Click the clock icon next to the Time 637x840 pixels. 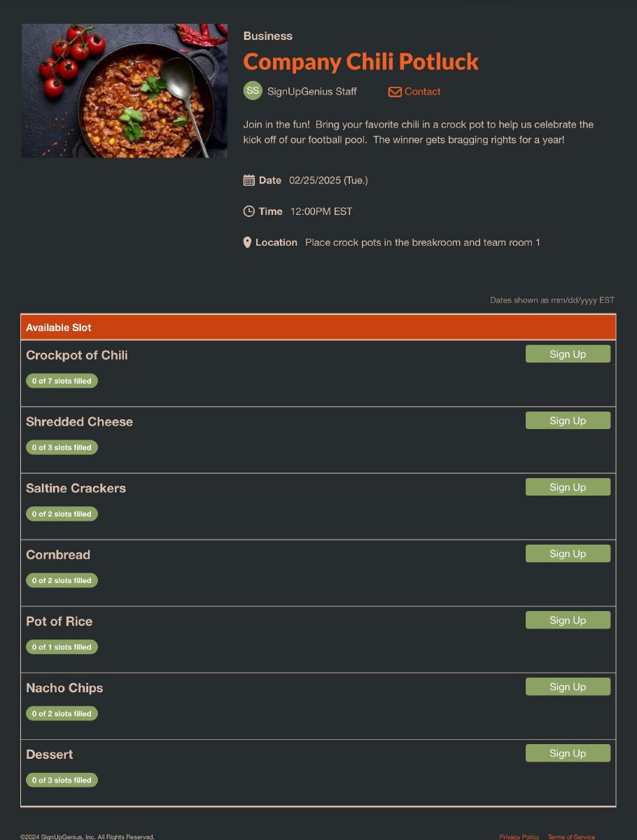(x=248, y=211)
